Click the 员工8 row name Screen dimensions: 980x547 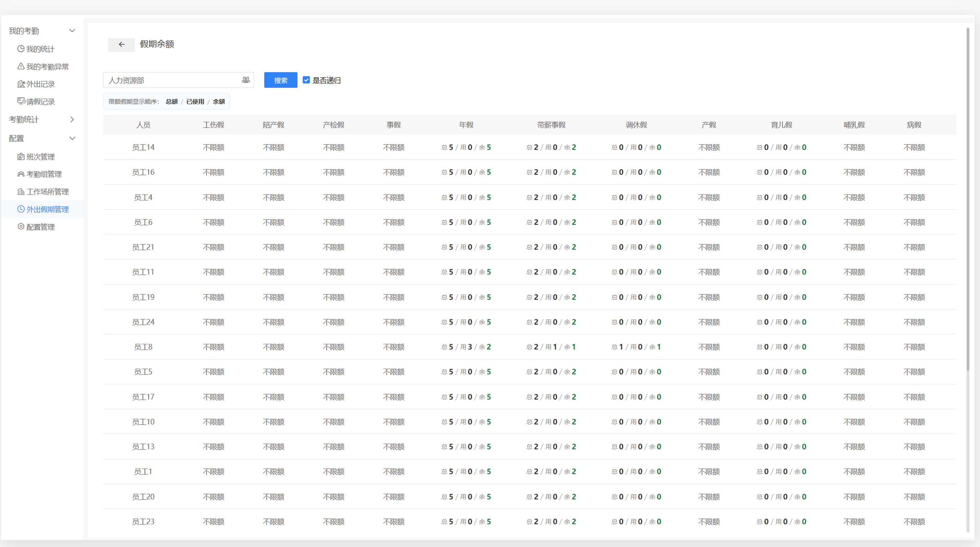click(x=143, y=347)
